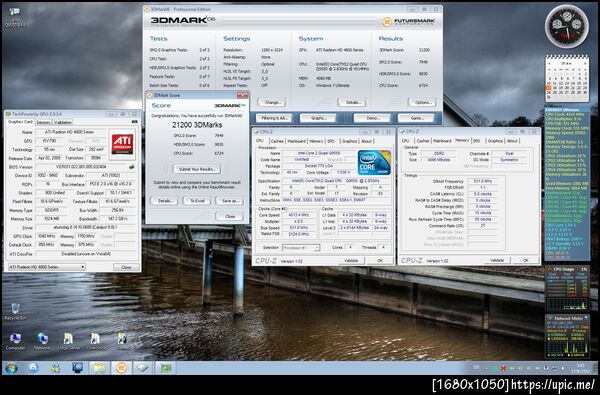This screenshot has width=600, height=395.
Task: Click the Windows Explorer folder taskbar icon
Action: pyautogui.click(x=99, y=368)
